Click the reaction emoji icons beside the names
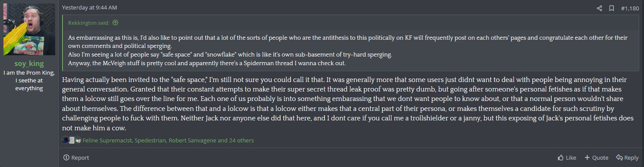The image size is (644, 167). pos(72,140)
